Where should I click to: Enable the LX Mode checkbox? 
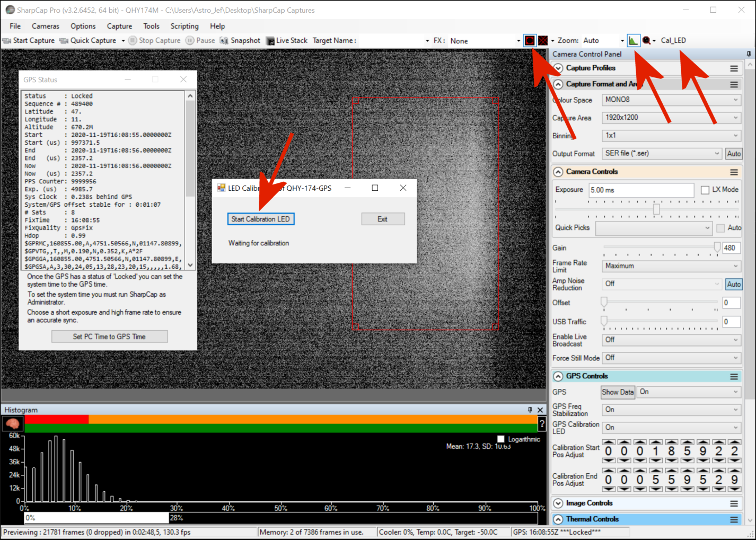[x=705, y=190]
